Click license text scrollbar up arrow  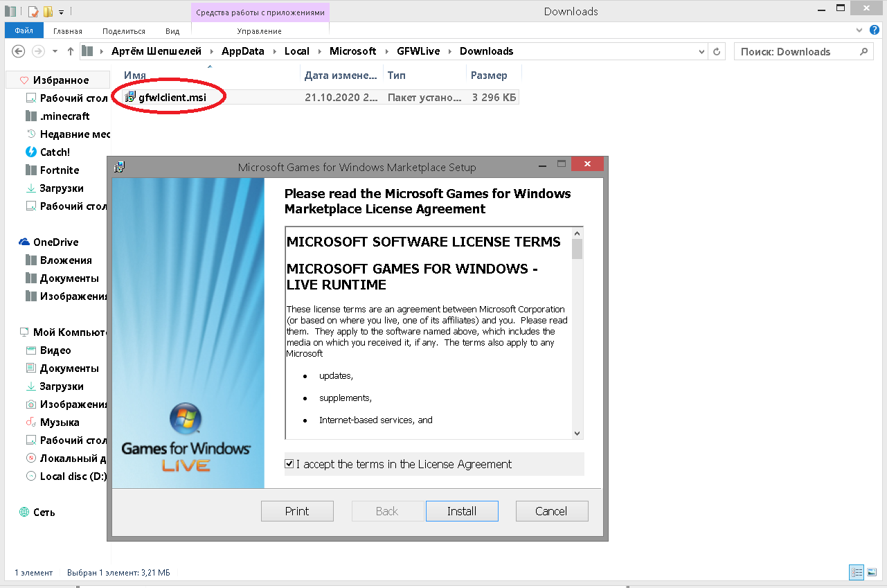[577, 233]
